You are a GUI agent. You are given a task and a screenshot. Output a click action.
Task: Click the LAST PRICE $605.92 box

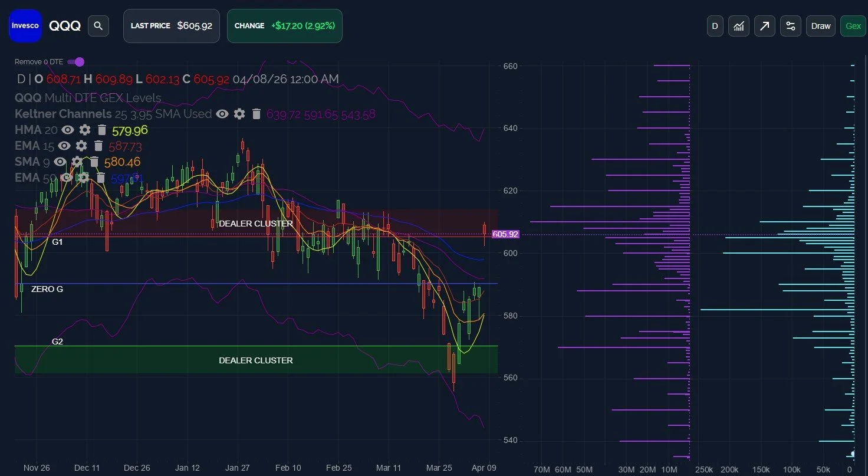(172, 26)
